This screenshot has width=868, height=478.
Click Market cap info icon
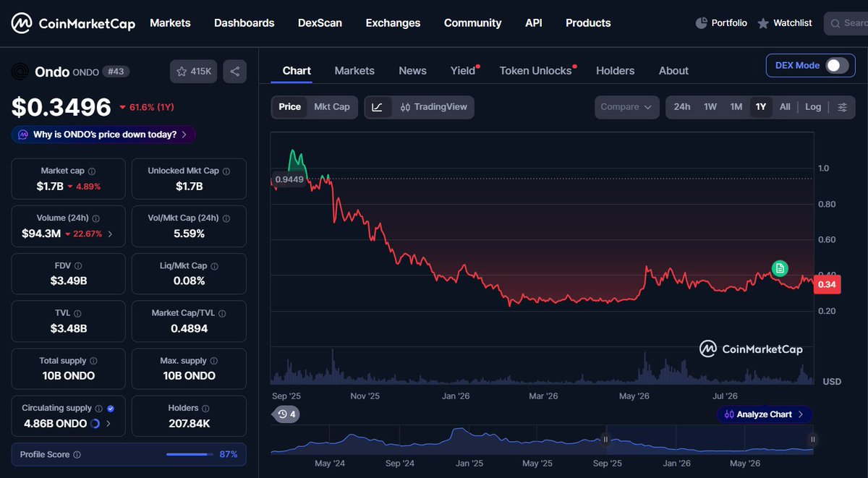pyautogui.click(x=91, y=171)
